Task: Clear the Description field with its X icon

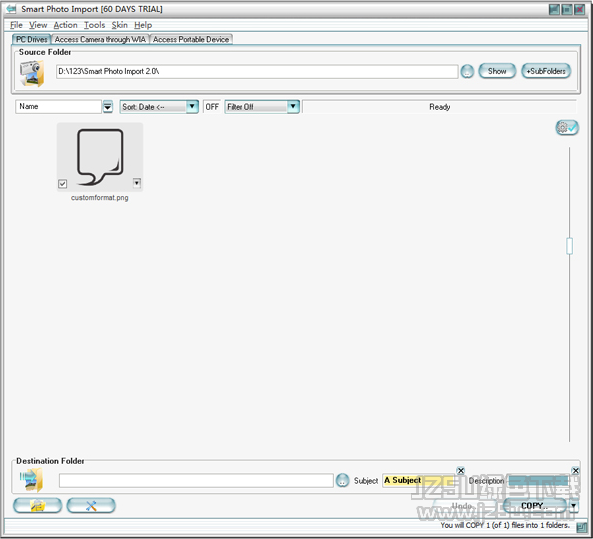Action: click(x=576, y=471)
